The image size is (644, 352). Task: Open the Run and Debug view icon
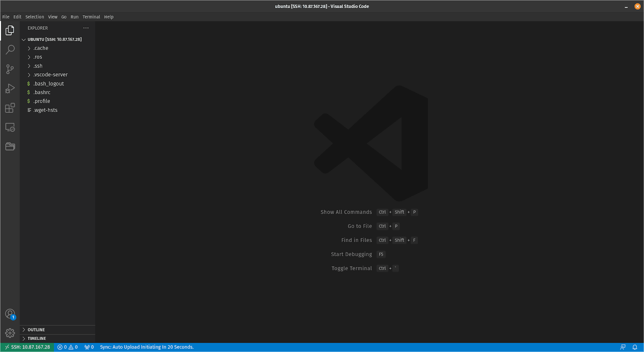[x=10, y=88]
